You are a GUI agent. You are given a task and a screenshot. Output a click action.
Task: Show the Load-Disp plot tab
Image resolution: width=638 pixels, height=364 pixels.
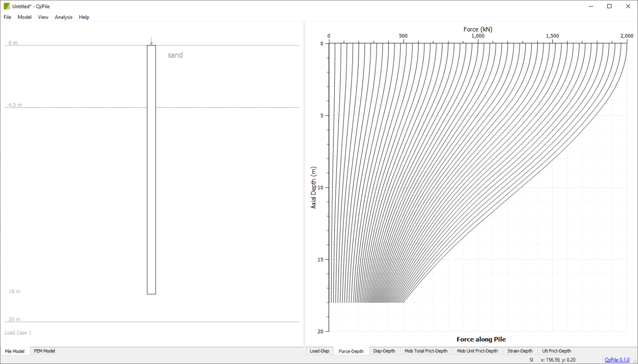pos(319,351)
